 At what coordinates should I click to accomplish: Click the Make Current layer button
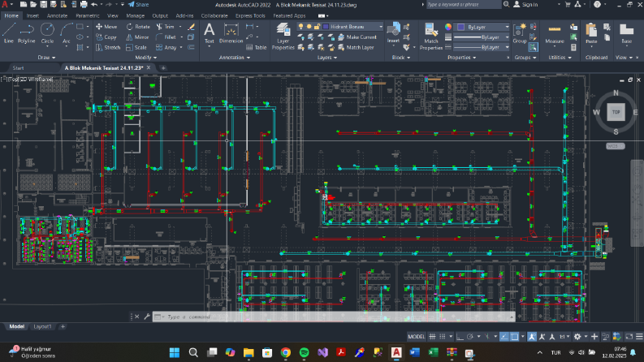click(x=357, y=37)
